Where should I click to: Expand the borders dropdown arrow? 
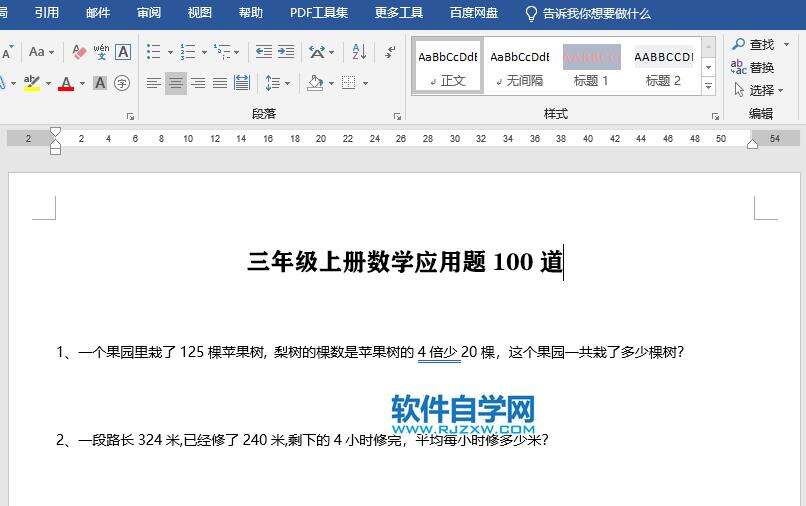coord(365,83)
